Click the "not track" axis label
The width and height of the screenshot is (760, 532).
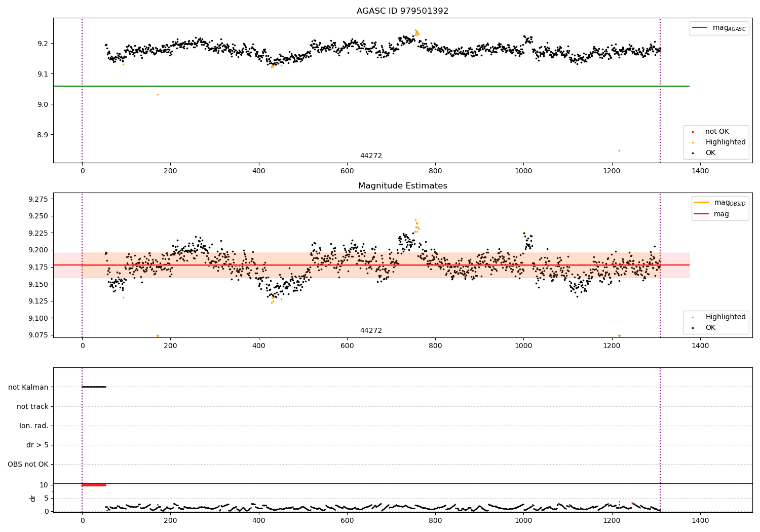(x=32, y=406)
